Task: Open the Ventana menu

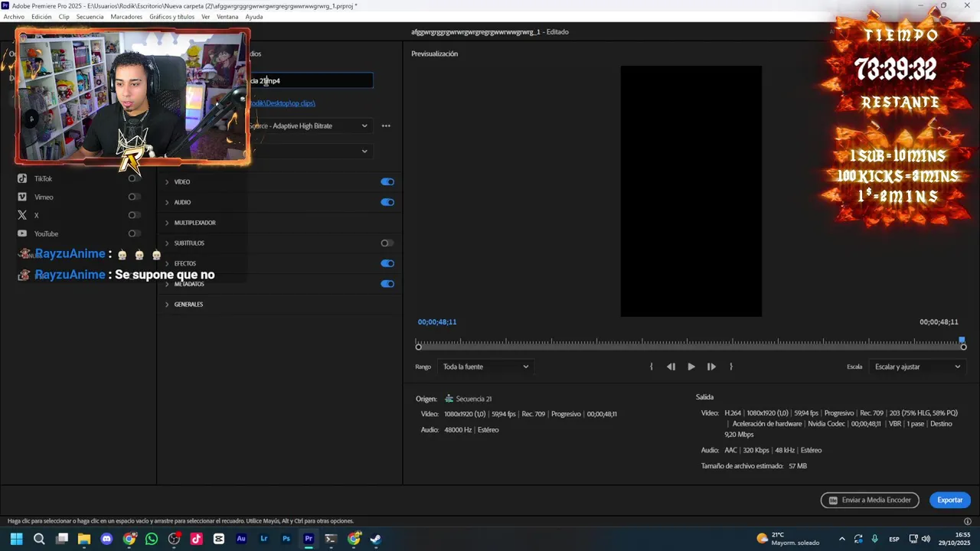Action: [x=227, y=17]
